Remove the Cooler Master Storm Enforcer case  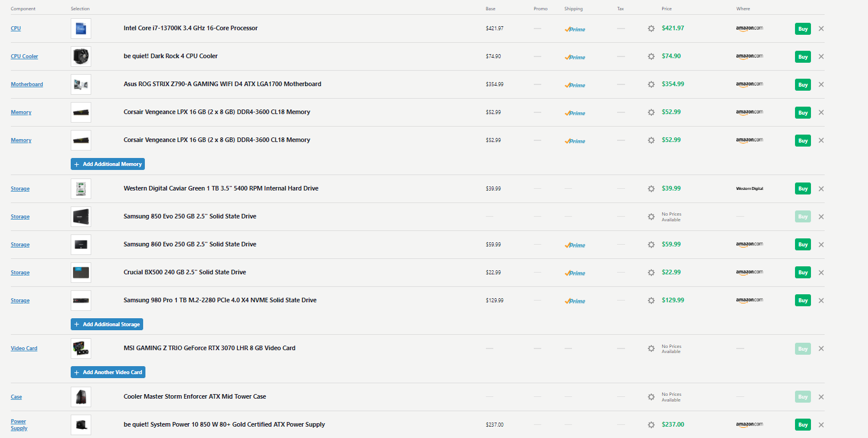click(x=821, y=397)
